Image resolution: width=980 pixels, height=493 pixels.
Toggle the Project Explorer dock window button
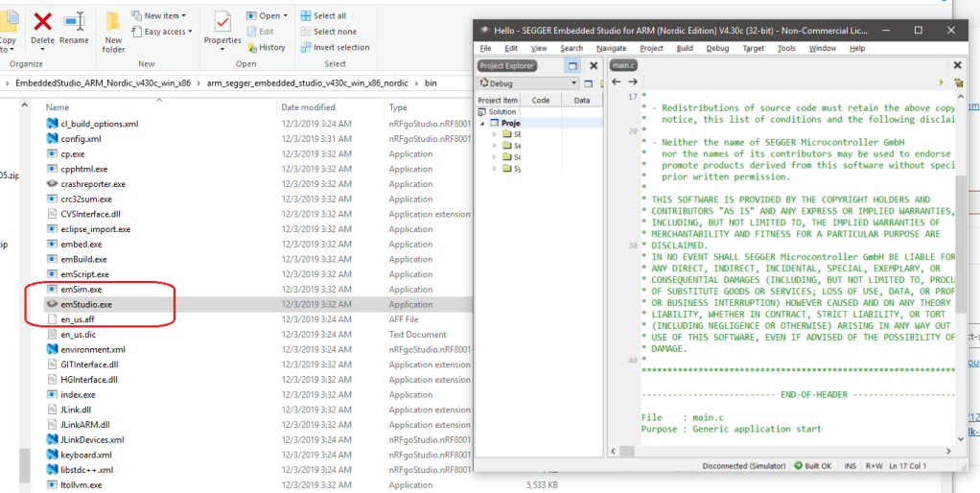[572, 66]
